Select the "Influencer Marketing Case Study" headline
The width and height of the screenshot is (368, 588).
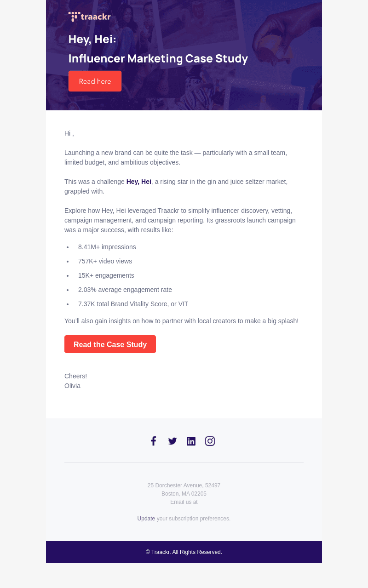158,58
